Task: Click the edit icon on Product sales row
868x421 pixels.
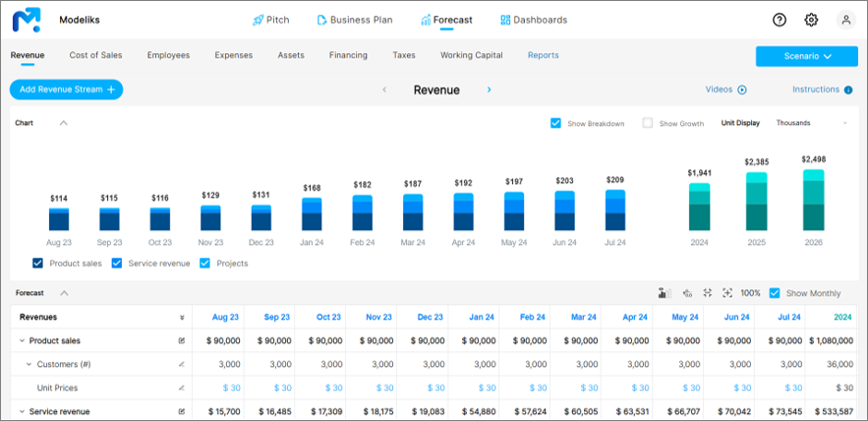Action: point(181,340)
